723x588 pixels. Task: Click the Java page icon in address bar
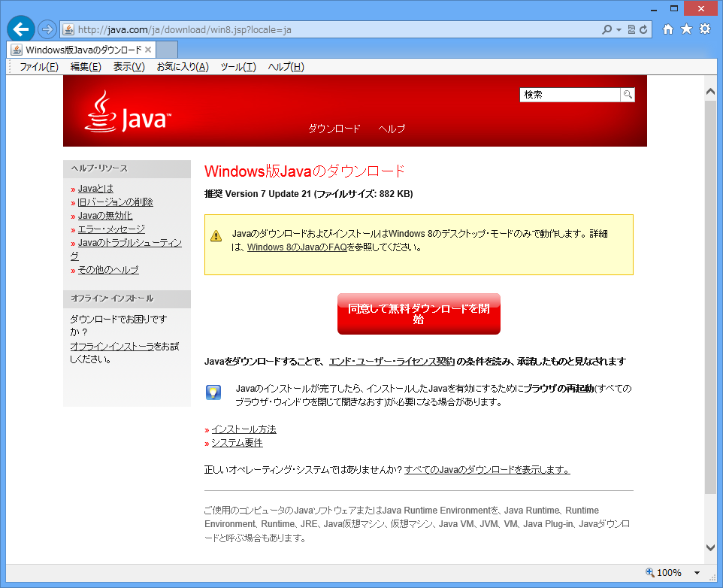click(68, 29)
